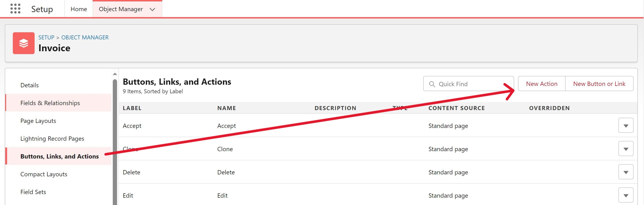
Task: Click Standard page in the Accept row
Action: pos(448,126)
